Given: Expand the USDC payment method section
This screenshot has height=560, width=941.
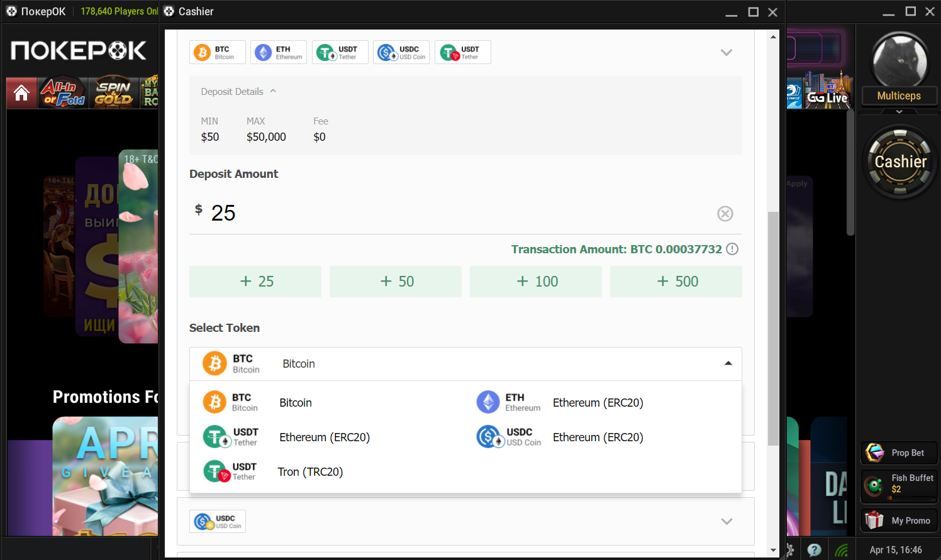Looking at the screenshot, I should 727,521.
